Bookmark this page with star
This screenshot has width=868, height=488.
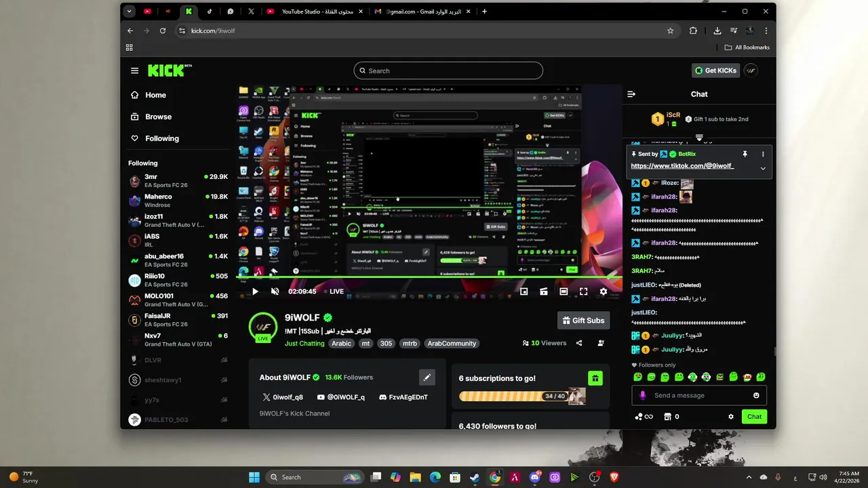click(x=671, y=30)
